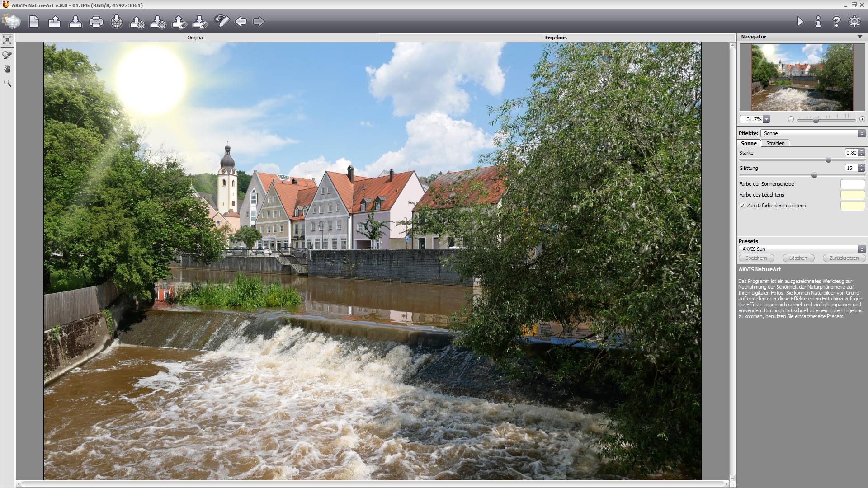The width and height of the screenshot is (868, 488).
Task: Load guiding lines with upload-pencil icon
Action: click(x=179, y=22)
